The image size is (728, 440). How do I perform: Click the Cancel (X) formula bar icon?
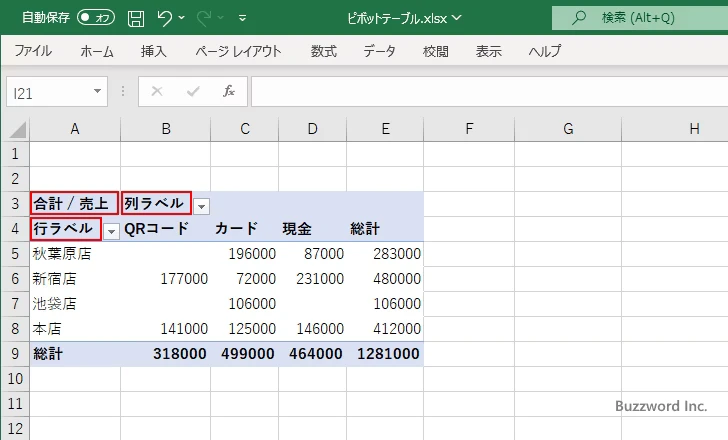point(157,91)
